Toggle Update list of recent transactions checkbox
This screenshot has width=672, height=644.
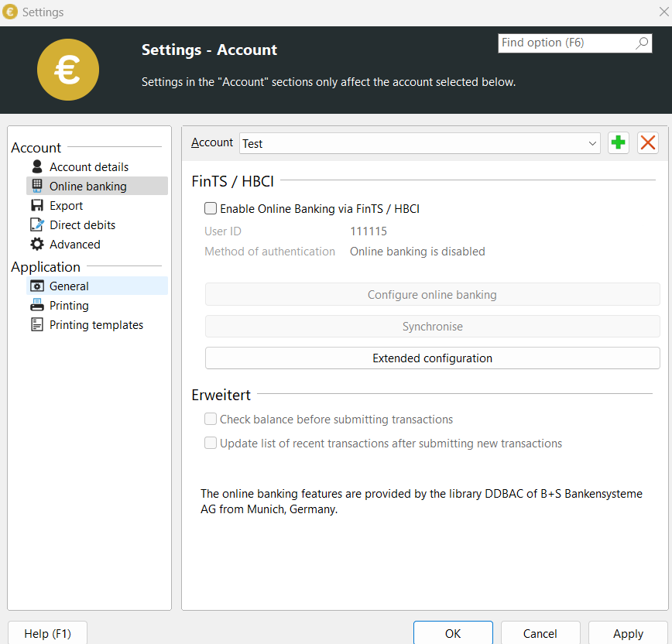click(211, 443)
